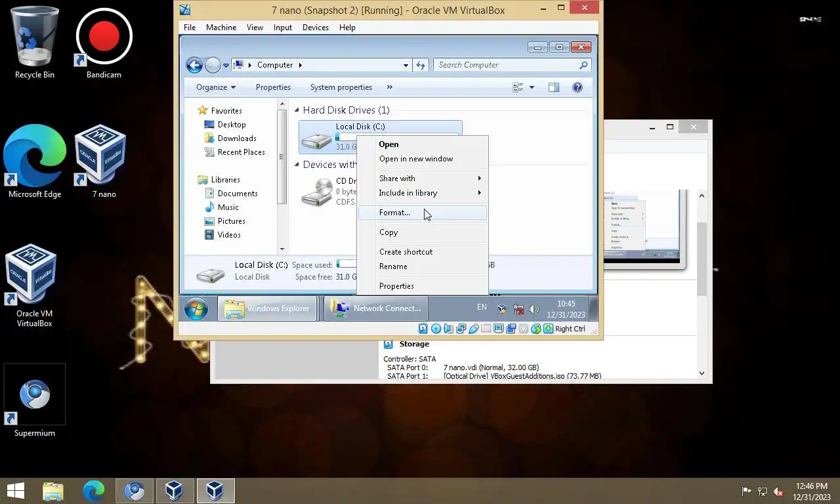Click the Explorer Back arrow button

(194, 65)
